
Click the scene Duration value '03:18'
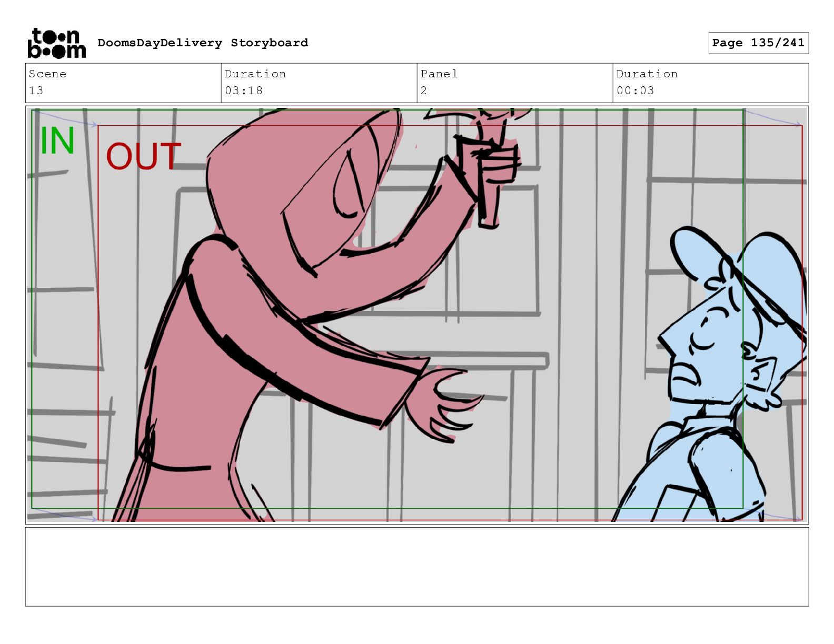244,90
